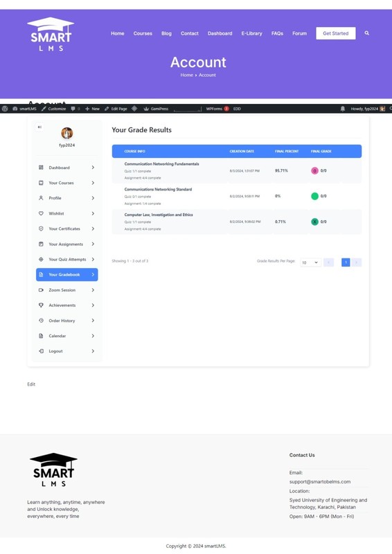Click the support@smartobelms.com email text

320,481
